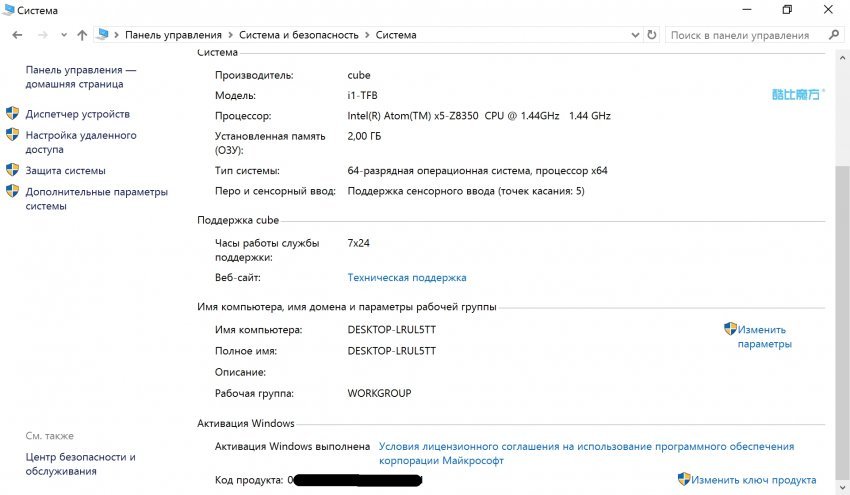Open Диспетчер устройств link

click(78, 114)
